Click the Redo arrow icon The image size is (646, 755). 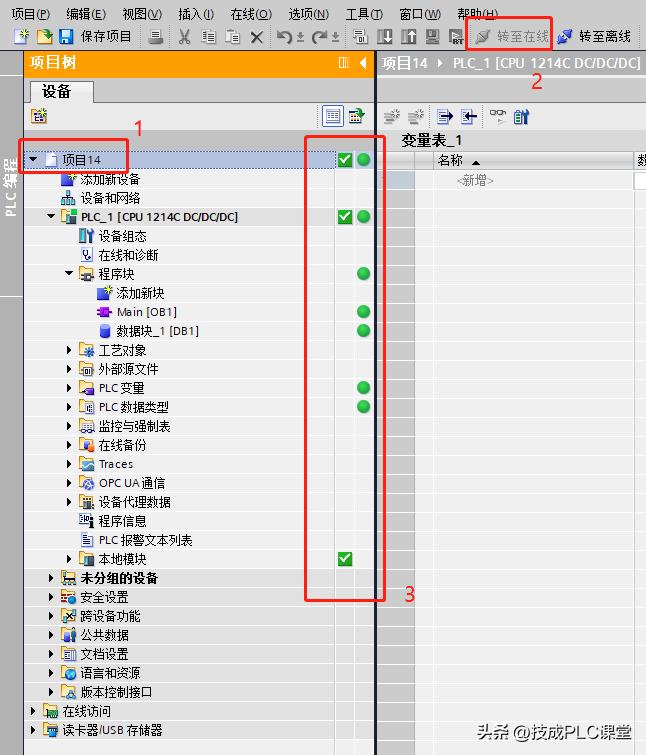tap(319, 37)
